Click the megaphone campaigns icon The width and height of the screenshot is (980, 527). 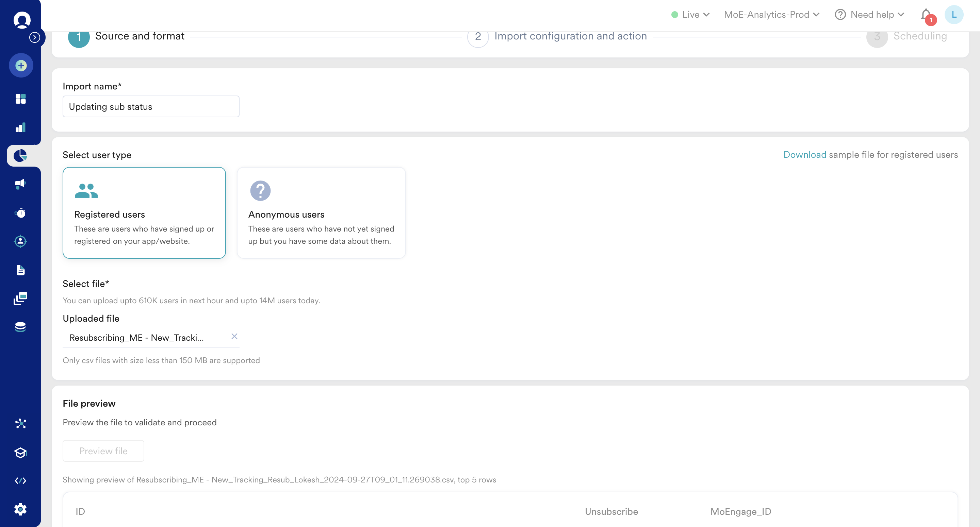click(20, 184)
